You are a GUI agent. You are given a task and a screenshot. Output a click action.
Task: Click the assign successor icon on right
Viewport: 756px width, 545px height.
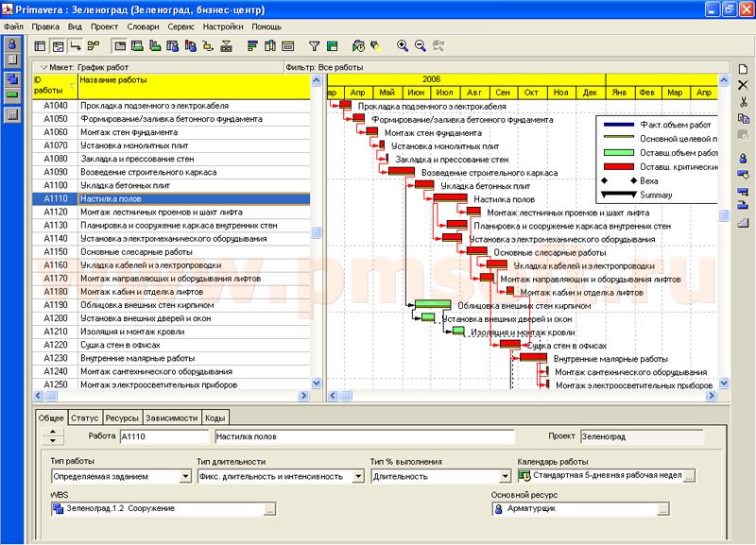tap(743, 206)
